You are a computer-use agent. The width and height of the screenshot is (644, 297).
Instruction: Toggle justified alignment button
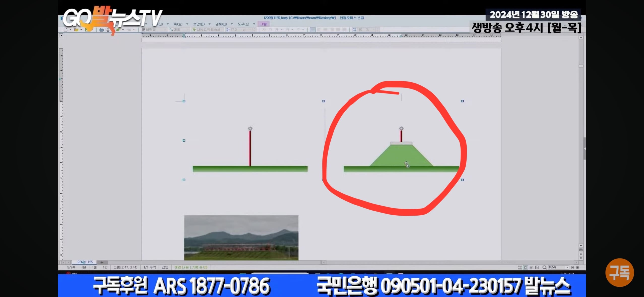[x=313, y=30]
